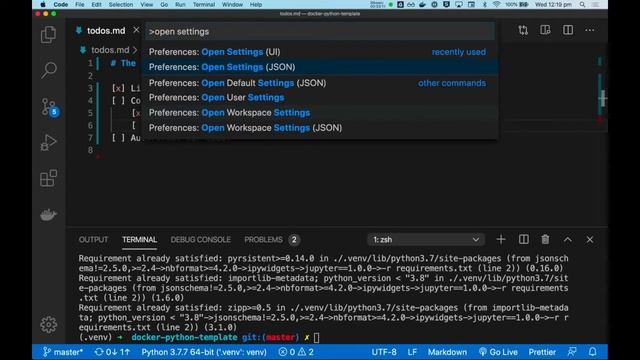Click Go Live in the status bar
Screen dimensions: 640x360
pos(498,352)
